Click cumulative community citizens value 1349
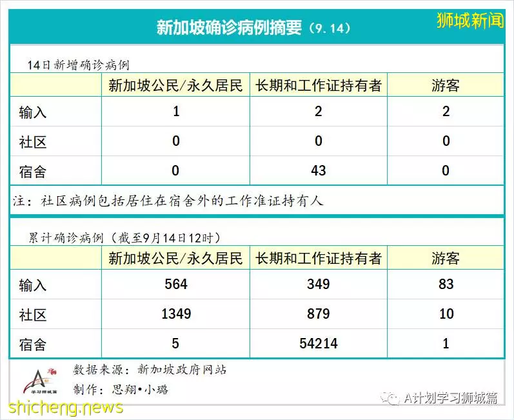 click(x=176, y=314)
